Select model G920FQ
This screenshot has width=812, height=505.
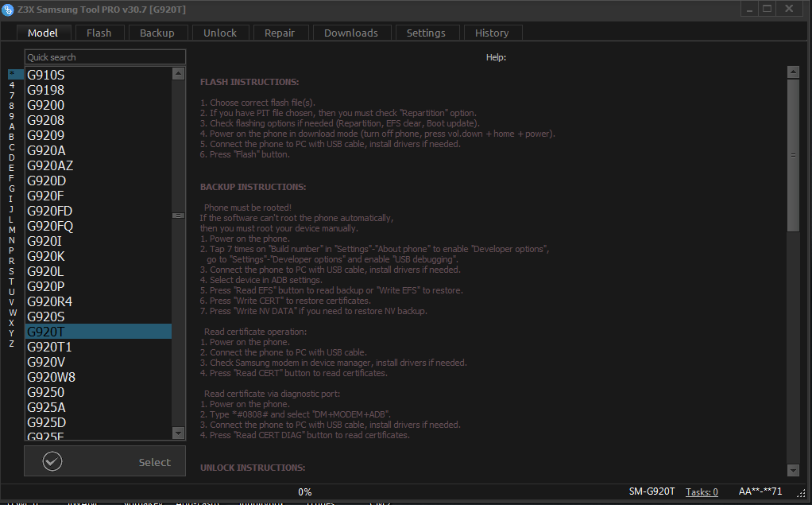click(x=99, y=226)
